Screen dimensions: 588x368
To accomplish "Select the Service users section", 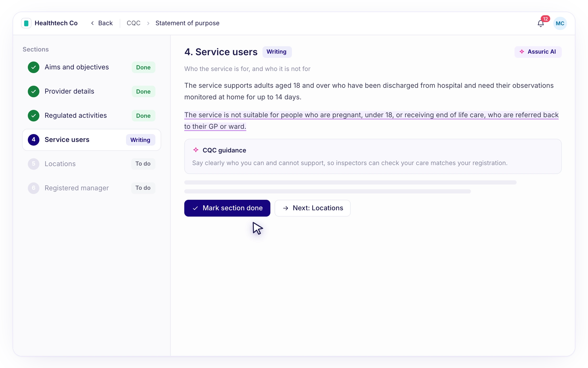I will [x=91, y=140].
